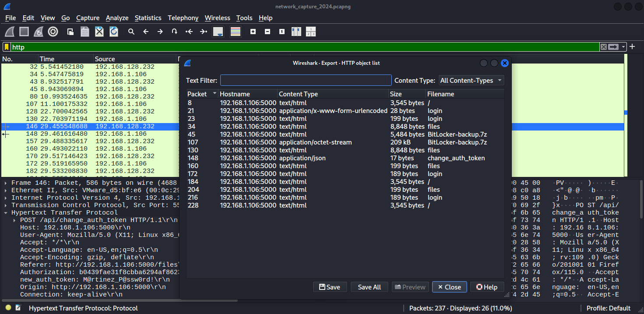Go back in packet history
644x314 pixels.
pyautogui.click(x=146, y=32)
